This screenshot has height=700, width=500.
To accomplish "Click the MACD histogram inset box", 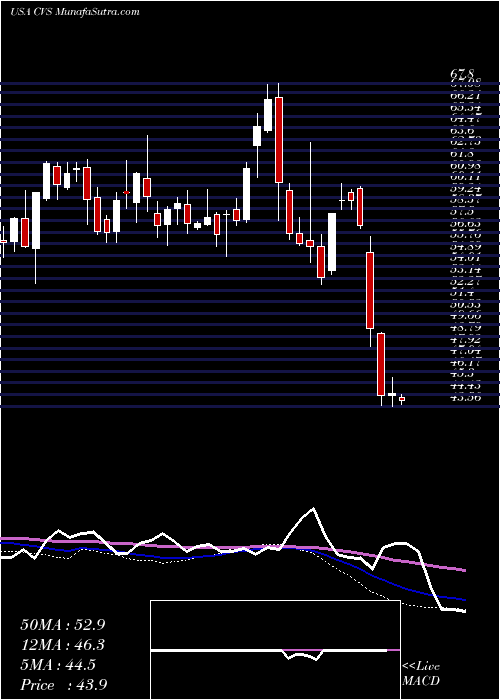I will point(275,650).
